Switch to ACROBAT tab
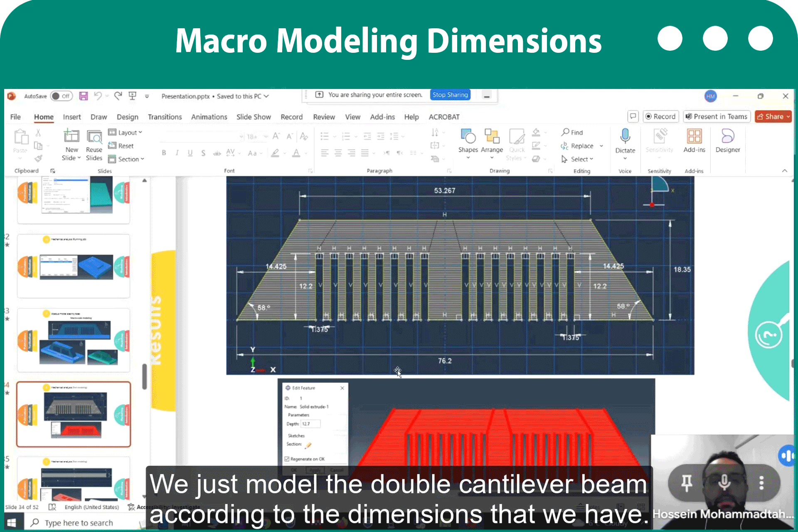 point(444,117)
